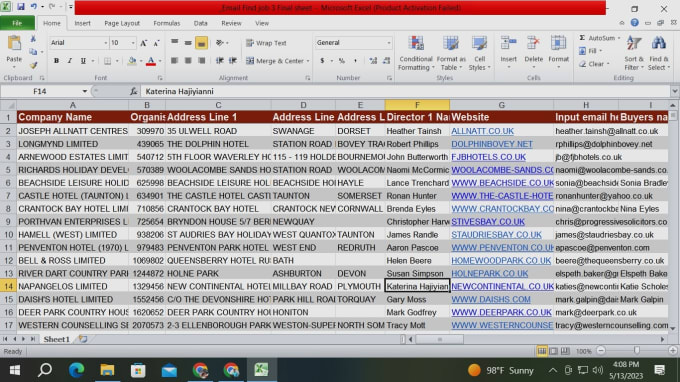Open the File tab

[17, 23]
